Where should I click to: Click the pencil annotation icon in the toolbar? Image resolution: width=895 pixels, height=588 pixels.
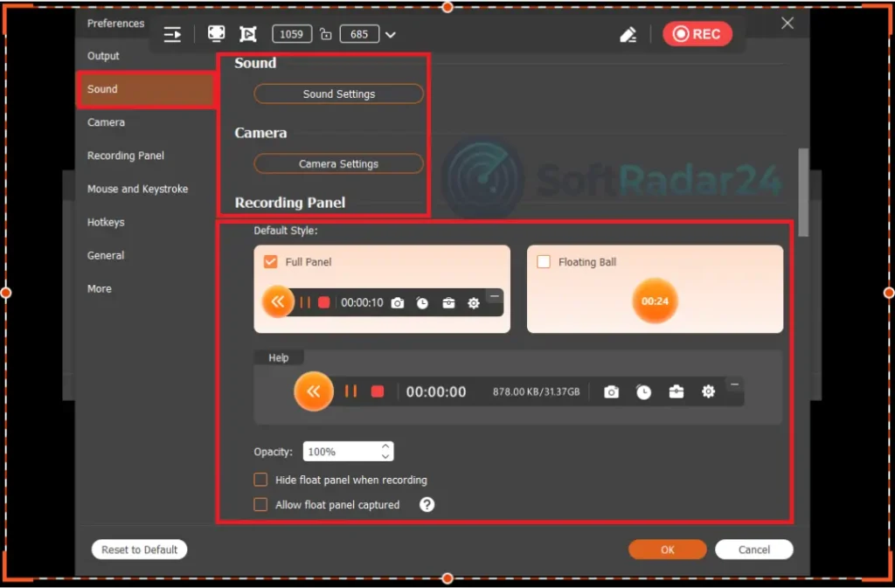point(628,32)
